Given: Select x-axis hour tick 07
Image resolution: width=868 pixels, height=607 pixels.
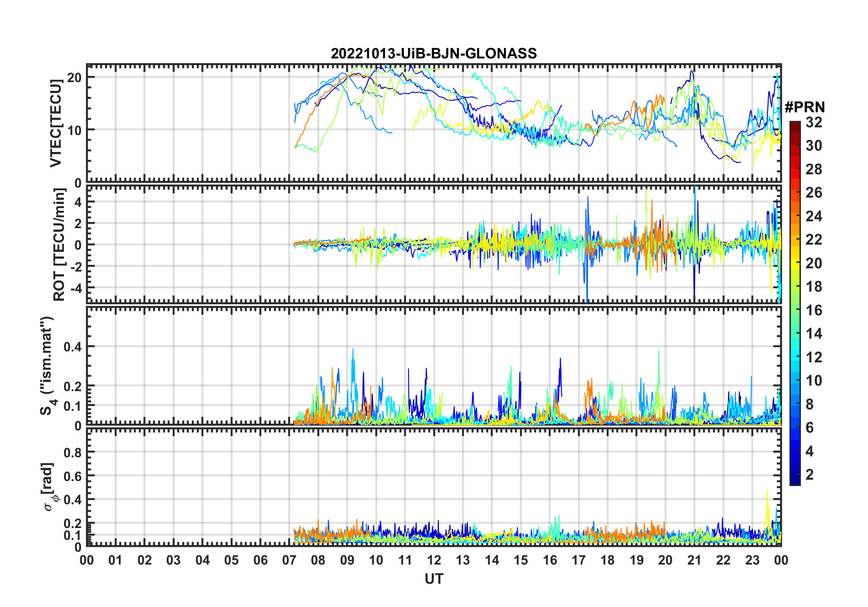Looking at the screenshot, I should pyautogui.click(x=289, y=560).
